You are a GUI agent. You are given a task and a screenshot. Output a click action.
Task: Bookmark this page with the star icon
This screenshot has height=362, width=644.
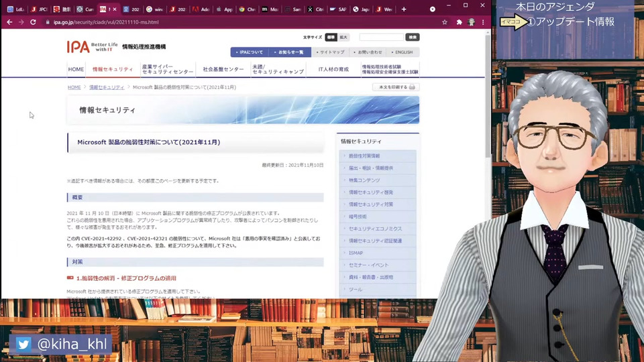click(x=445, y=22)
